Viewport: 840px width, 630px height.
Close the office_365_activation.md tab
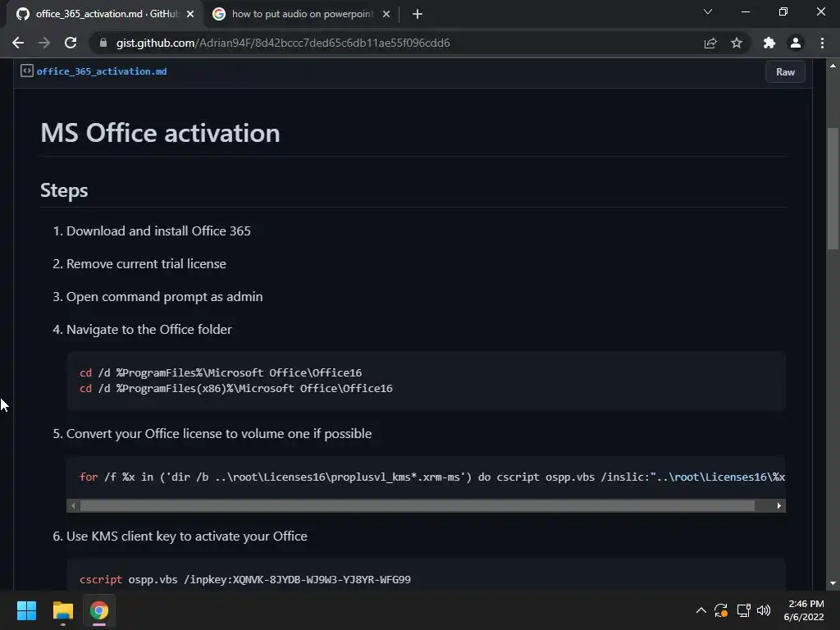click(190, 14)
